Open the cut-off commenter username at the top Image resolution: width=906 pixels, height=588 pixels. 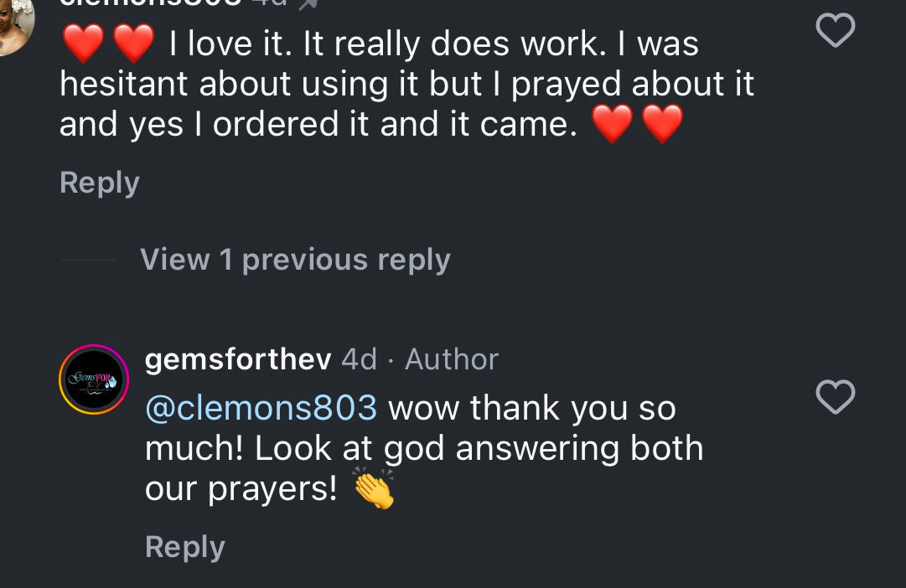[151, 3]
